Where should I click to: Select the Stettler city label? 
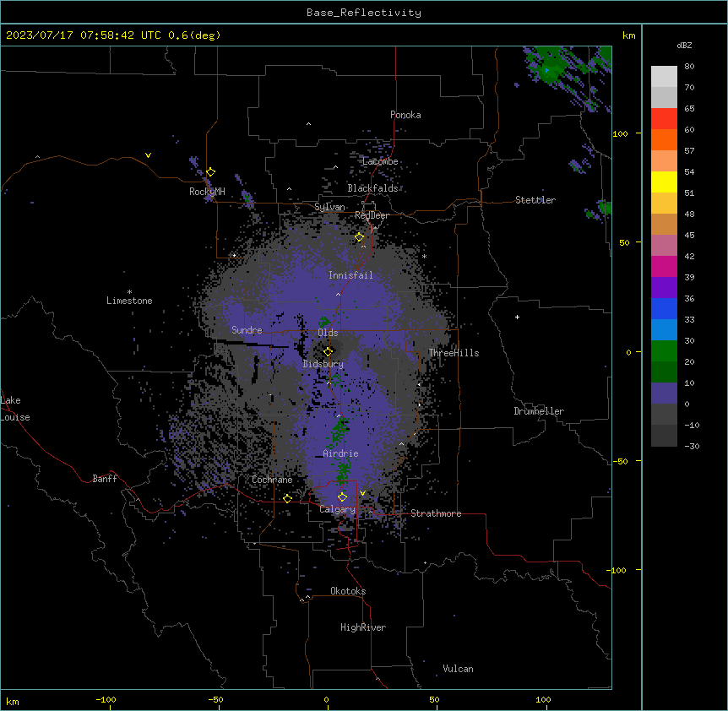click(x=535, y=200)
